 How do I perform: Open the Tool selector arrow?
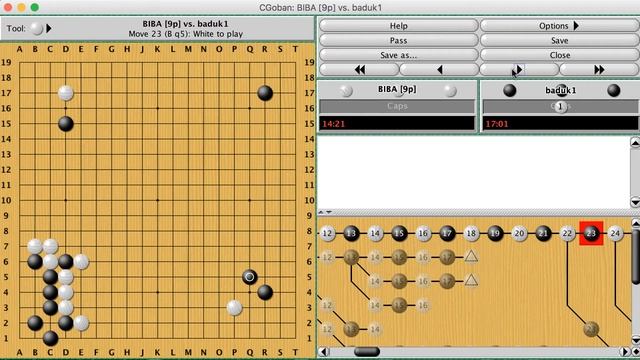49,28
